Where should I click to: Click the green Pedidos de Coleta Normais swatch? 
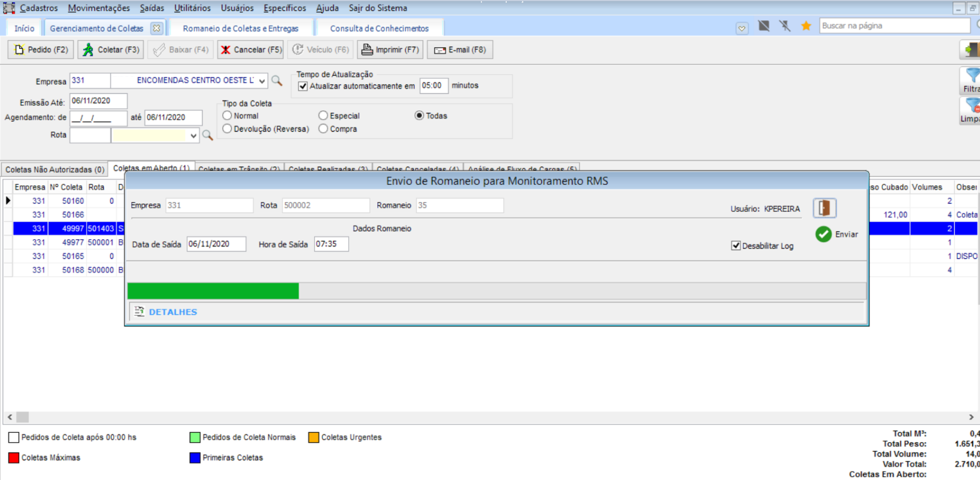[x=195, y=437]
